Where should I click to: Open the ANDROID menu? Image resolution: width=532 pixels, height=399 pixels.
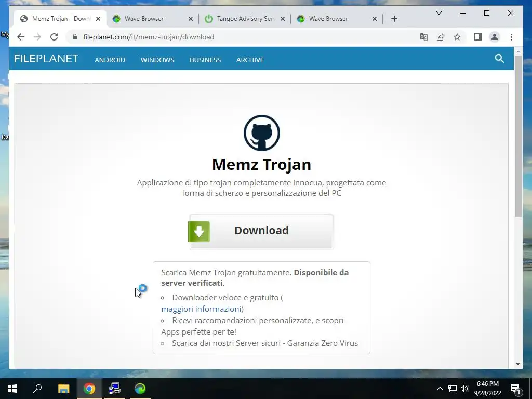coord(110,60)
